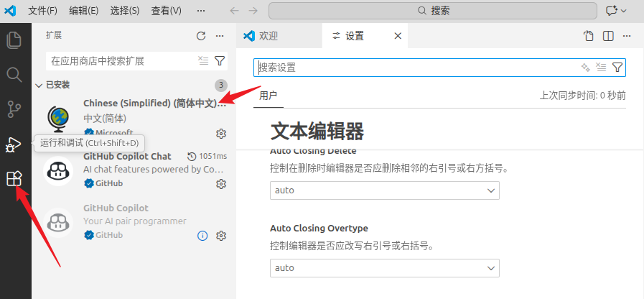The width and height of the screenshot is (644, 299).
Task: Open the 选择(S) menu
Action: 124,11
